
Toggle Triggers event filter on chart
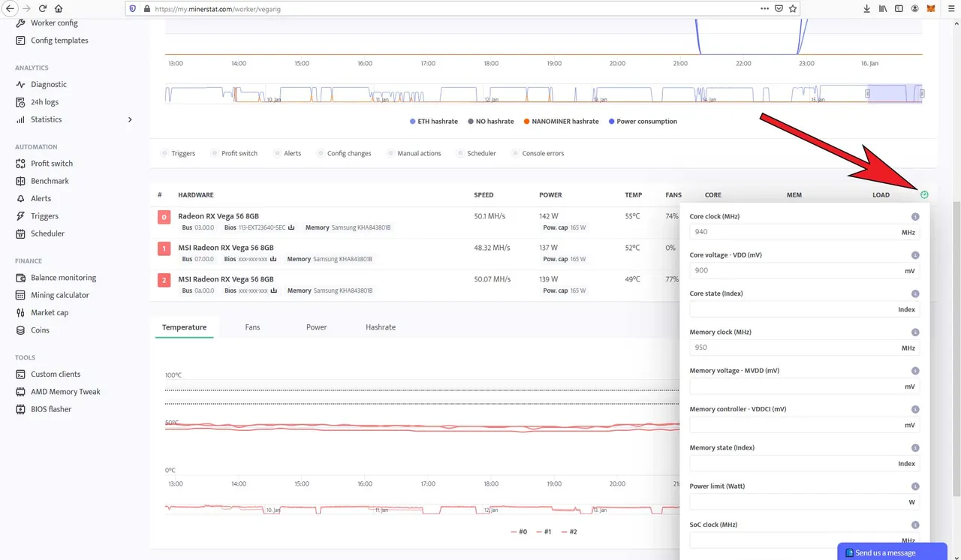coord(178,153)
